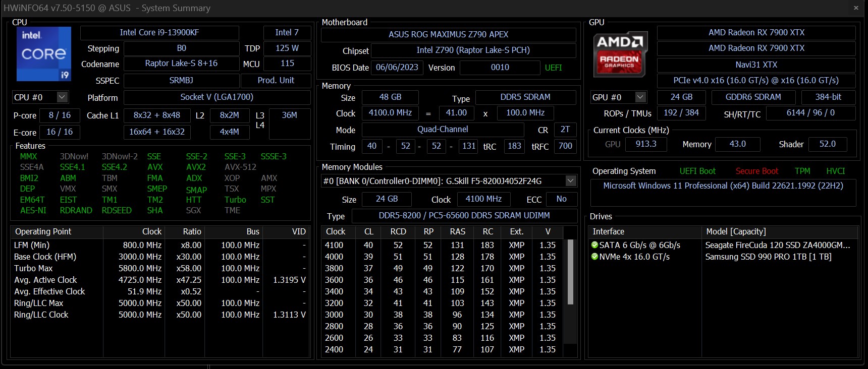The height and width of the screenshot is (369, 868).
Task: Click the 125 W TDP value
Action: tap(287, 48)
